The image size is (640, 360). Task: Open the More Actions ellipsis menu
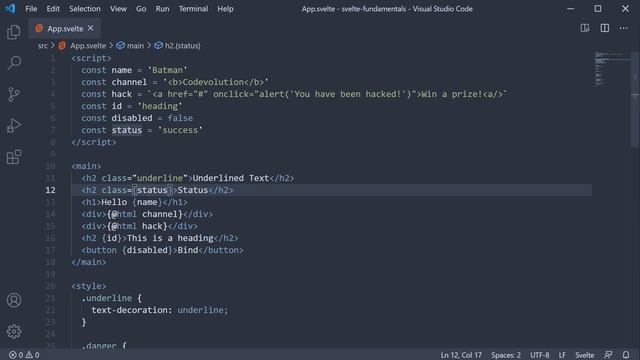click(623, 28)
